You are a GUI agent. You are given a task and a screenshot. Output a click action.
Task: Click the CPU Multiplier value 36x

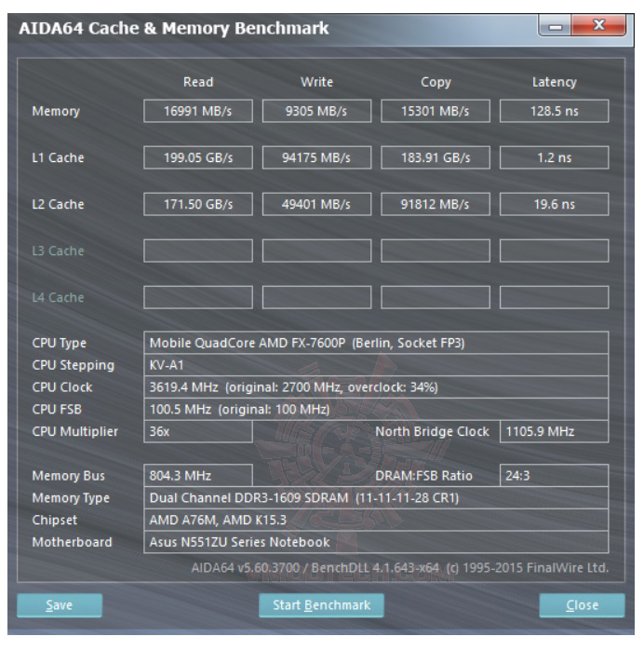click(x=198, y=431)
